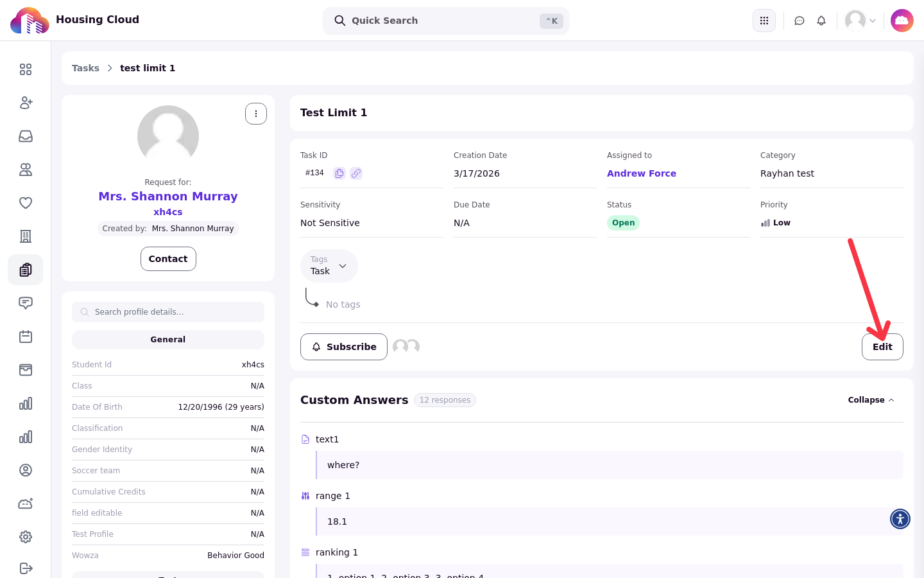Open the apps grid launcher icon
Image resolution: width=924 pixels, height=578 pixels.
point(764,21)
